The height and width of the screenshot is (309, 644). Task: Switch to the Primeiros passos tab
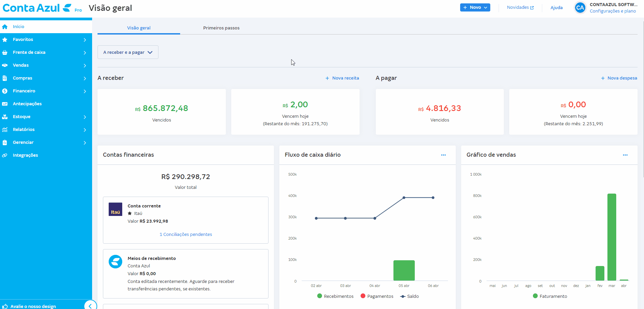221,28
